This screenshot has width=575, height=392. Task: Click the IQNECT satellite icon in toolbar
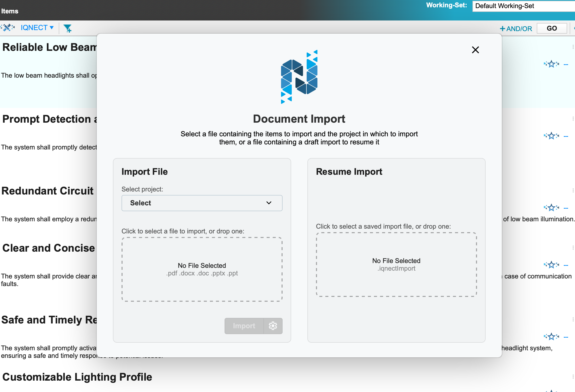point(8,27)
